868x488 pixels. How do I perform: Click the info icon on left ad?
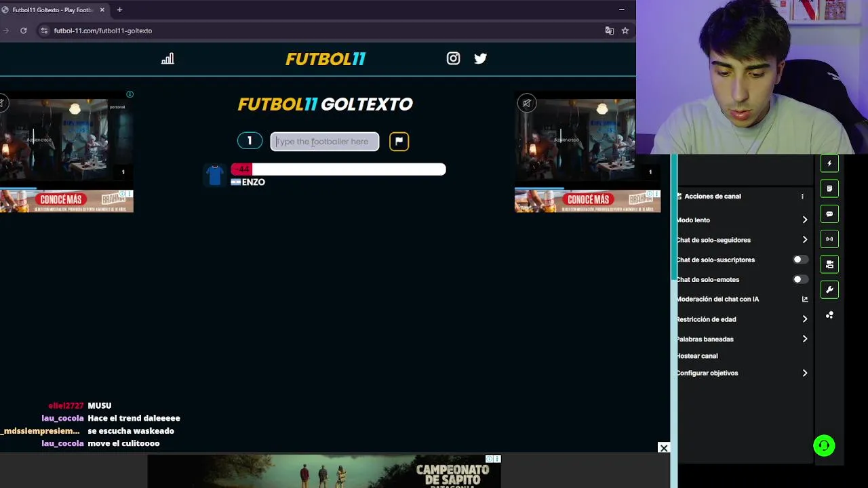tap(130, 94)
